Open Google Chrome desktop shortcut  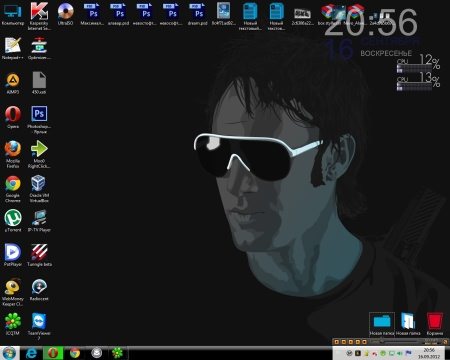[x=13, y=189]
